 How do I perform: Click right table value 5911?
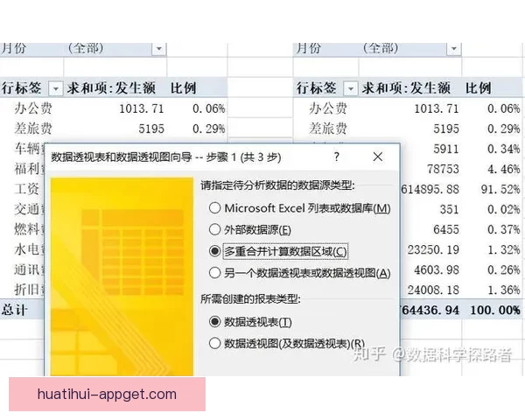(446, 149)
